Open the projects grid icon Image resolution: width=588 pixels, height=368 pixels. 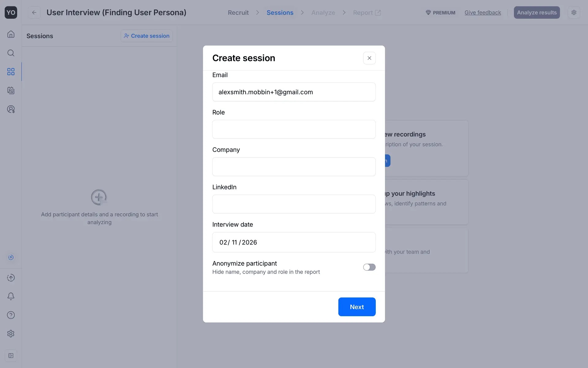point(11,72)
